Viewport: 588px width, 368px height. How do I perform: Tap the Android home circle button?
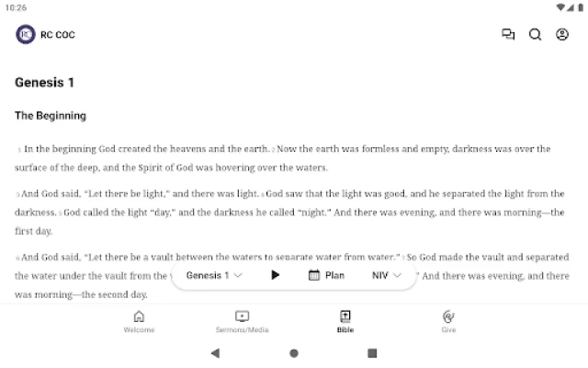[x=294, y=353]
